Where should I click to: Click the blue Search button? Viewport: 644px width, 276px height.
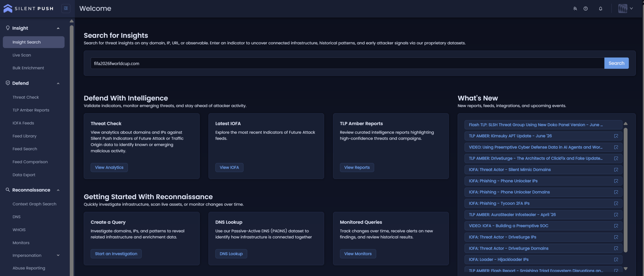(x=616, y=63)
